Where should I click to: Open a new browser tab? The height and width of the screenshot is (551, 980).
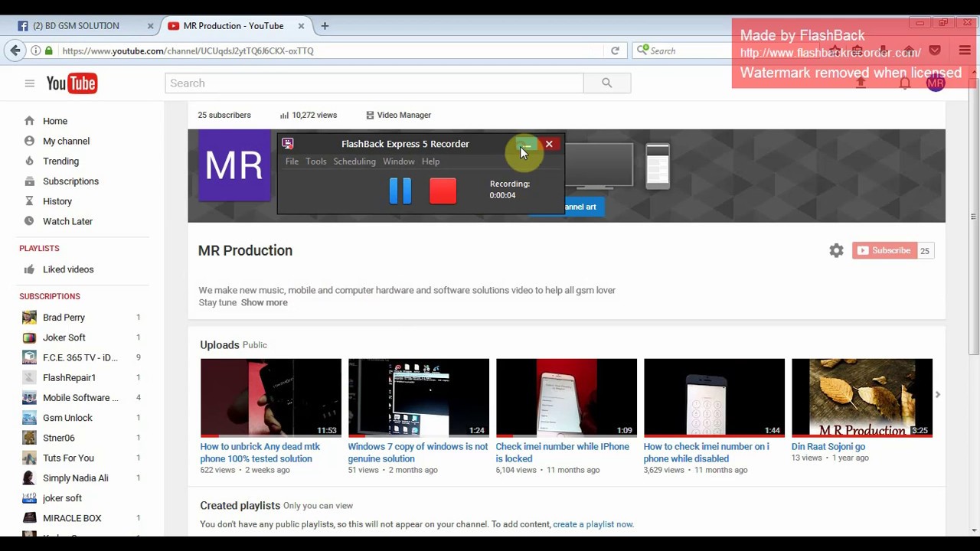click(x=325, y=26)
